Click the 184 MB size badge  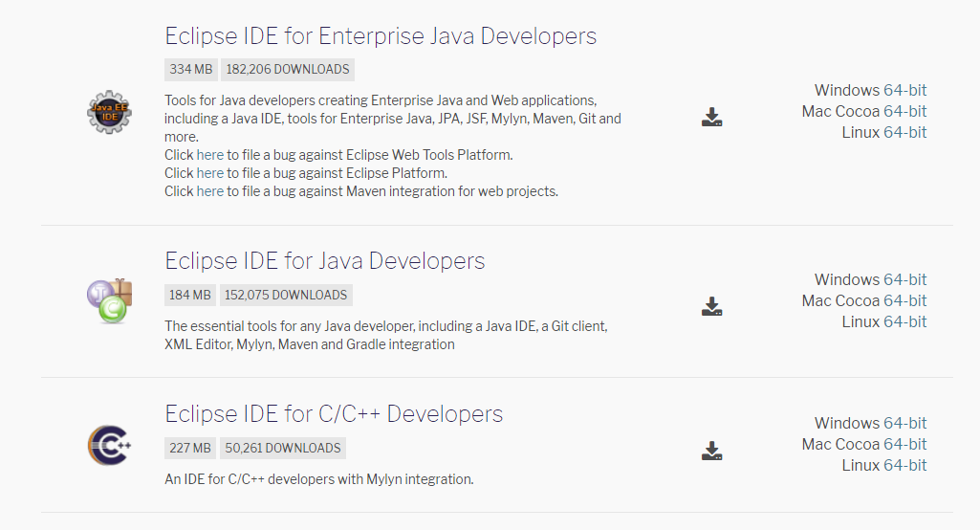190,295
